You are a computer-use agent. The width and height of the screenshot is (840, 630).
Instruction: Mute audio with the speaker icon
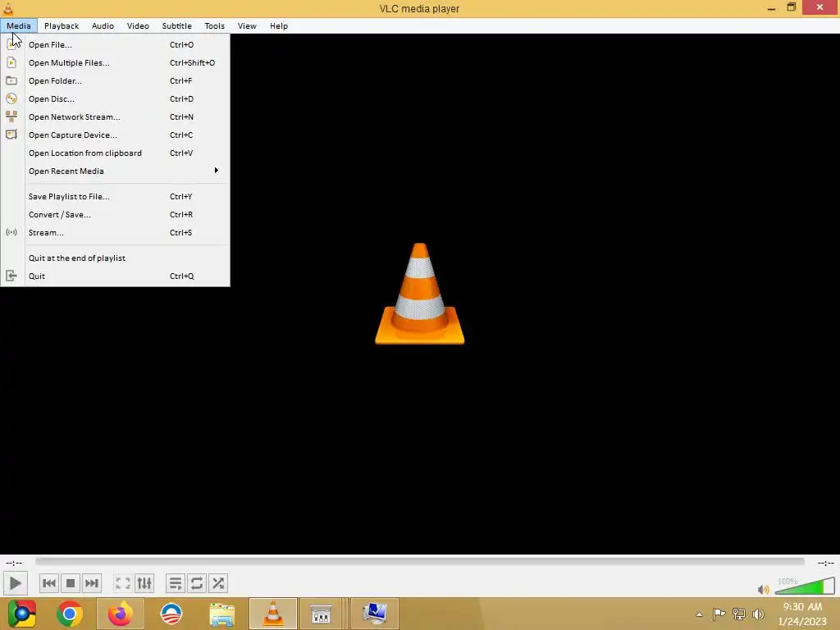[x=764, y=589]
